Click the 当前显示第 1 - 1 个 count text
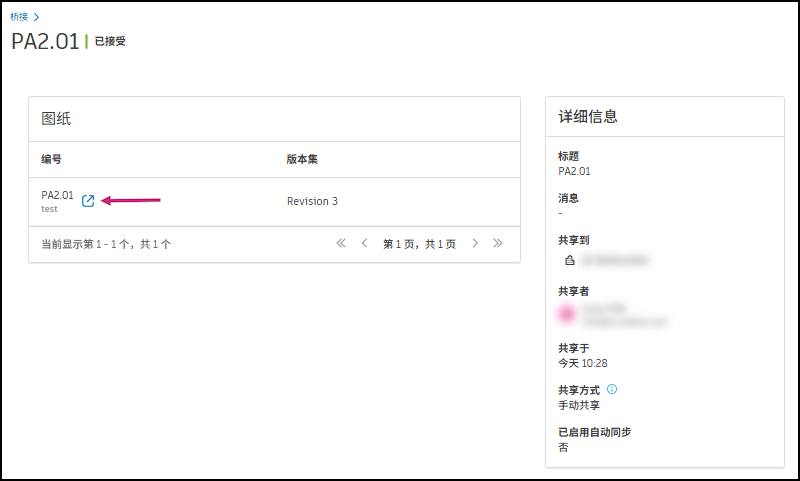 click(x=106, y=244)
